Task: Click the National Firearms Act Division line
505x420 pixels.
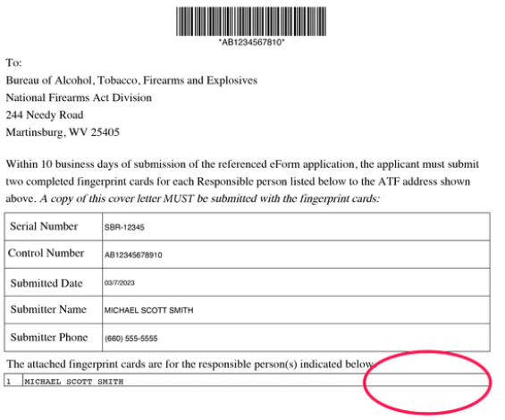Action: [79, 97]
